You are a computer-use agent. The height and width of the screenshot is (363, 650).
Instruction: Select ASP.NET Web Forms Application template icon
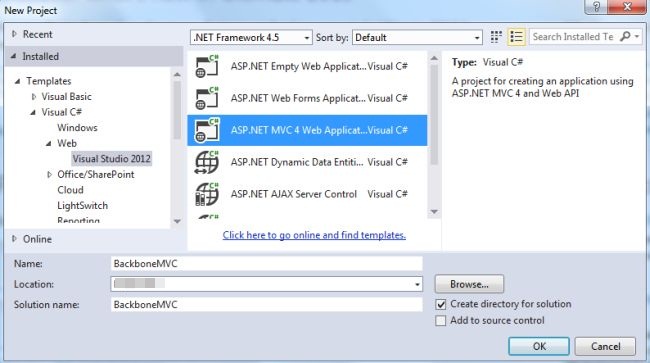206,98
